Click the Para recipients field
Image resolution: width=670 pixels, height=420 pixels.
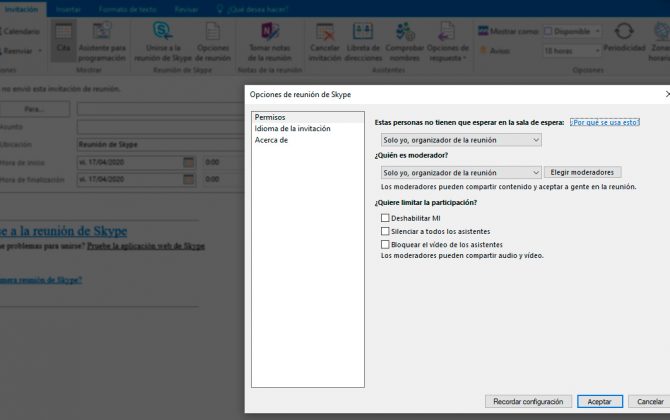pos(161,109)
